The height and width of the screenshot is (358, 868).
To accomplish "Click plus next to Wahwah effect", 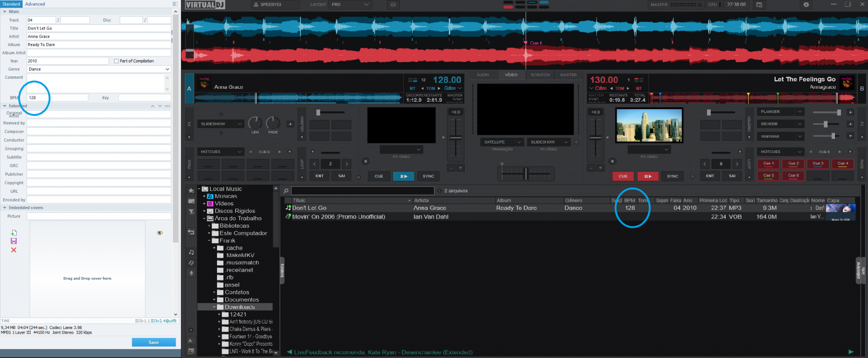I will [x=850, y=136].
